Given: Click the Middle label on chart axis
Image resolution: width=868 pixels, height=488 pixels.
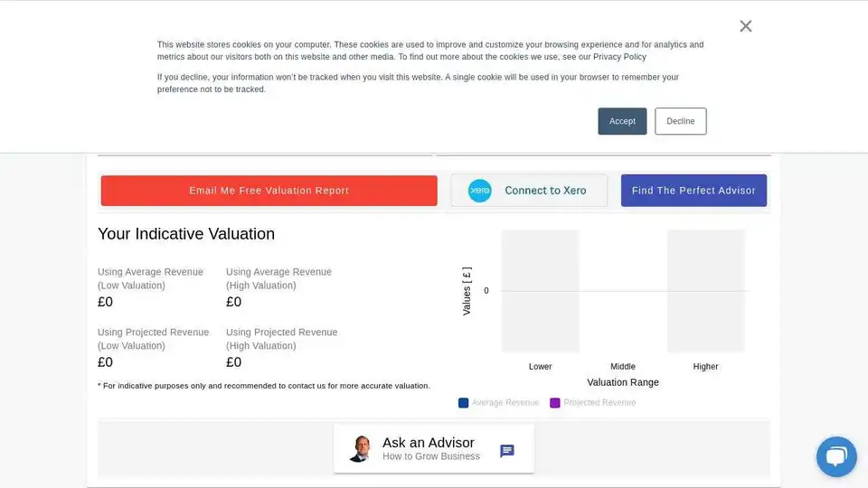Looking at the screenshot, I should coord(623,367).
